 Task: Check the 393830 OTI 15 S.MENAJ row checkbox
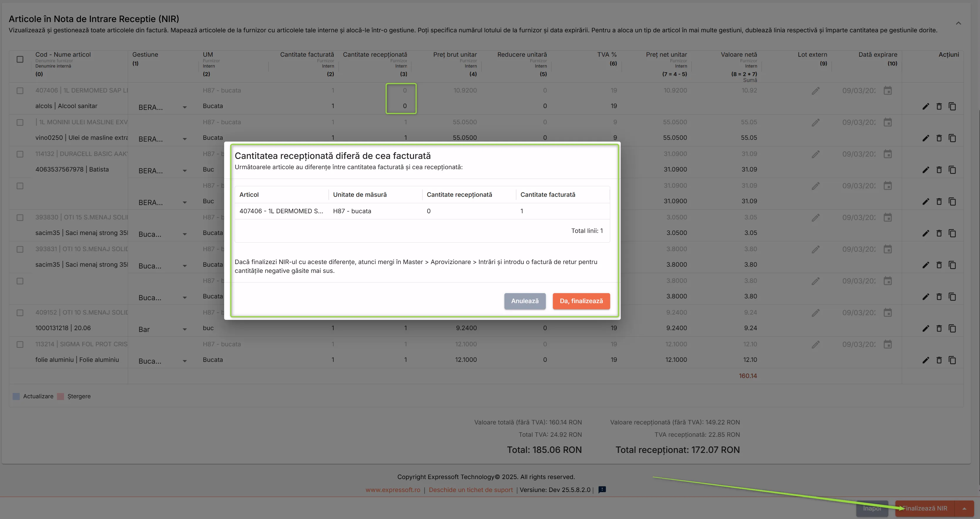point(20,218)
